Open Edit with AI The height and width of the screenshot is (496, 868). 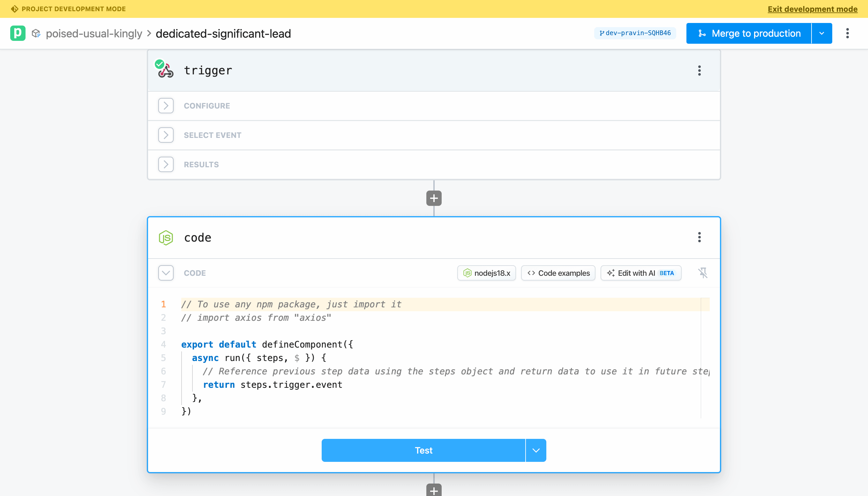tap(640, 273)
